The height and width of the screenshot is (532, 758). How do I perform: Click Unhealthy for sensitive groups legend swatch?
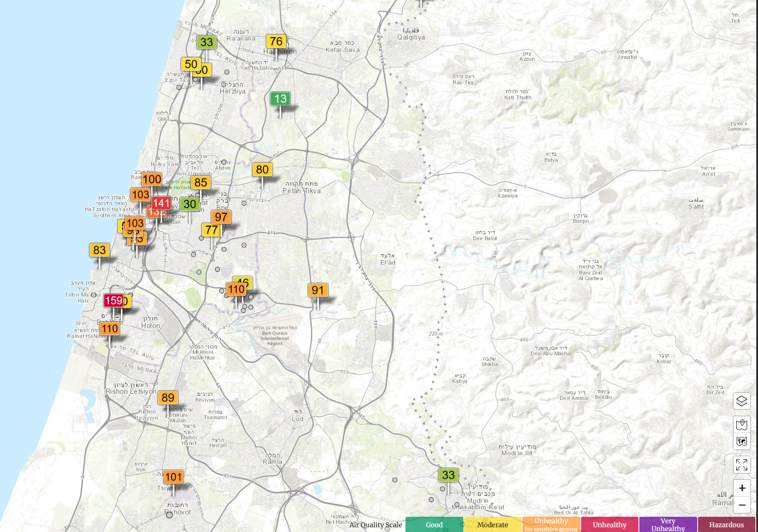(x=551, y=525)
